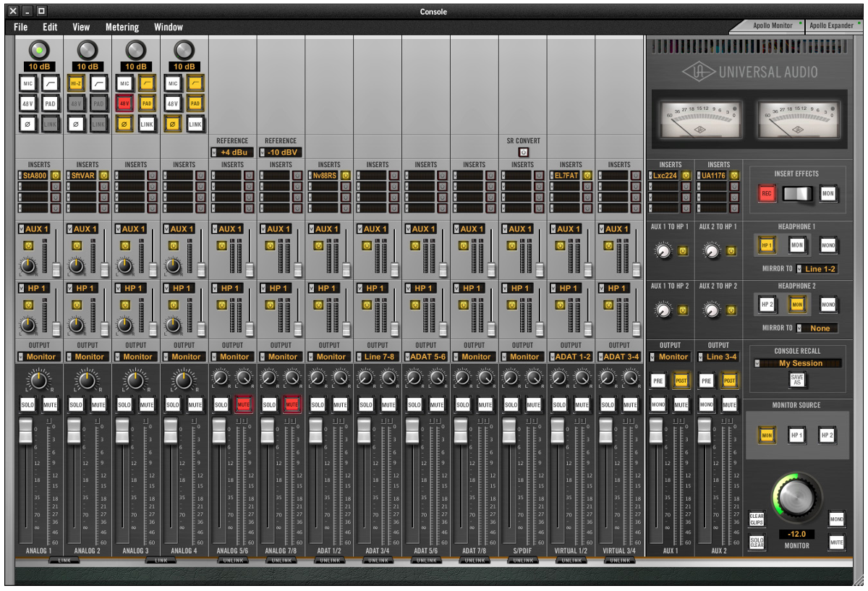The width and height of the screenshot is (868, 591).
Task: Toggle the AUX 1 send power icon on Analog 1
Action: point(27,246)
